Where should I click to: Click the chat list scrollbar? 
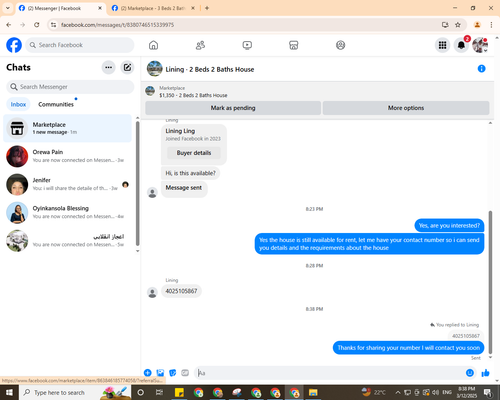click(137, 183)
